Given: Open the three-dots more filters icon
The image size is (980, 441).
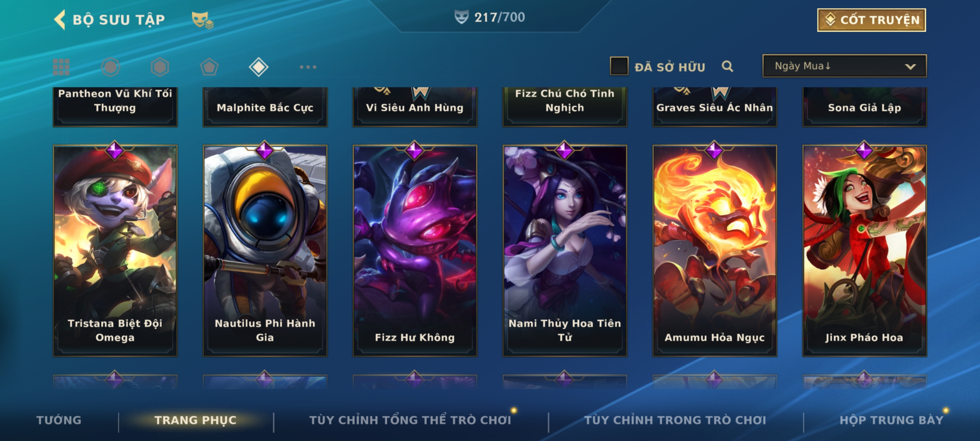Looking at the screenshot, I should click(308, 67).
